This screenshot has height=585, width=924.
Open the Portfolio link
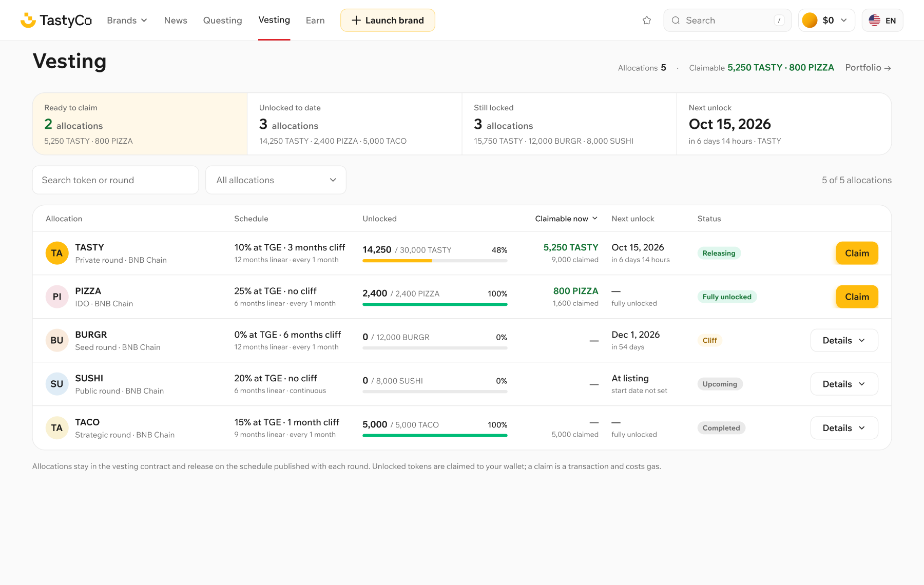pyautogui.click(x=868, y=68)
